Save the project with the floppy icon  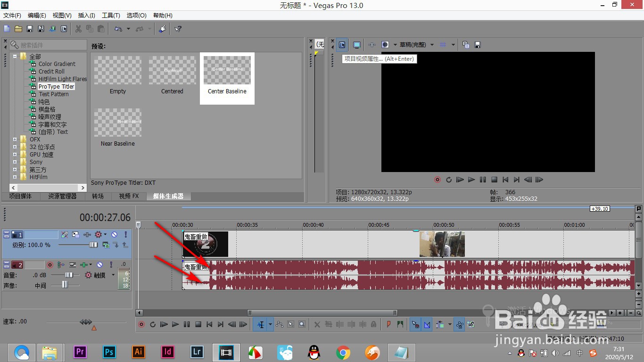tap(29, 29)
